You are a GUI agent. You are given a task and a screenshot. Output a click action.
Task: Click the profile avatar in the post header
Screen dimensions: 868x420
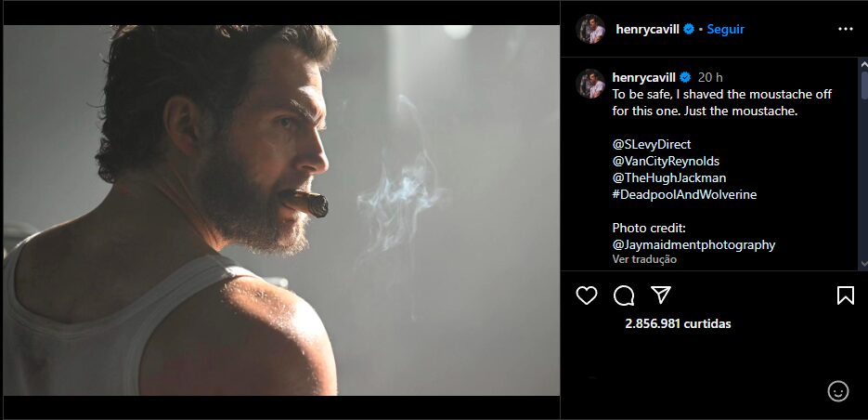point(590,29)
